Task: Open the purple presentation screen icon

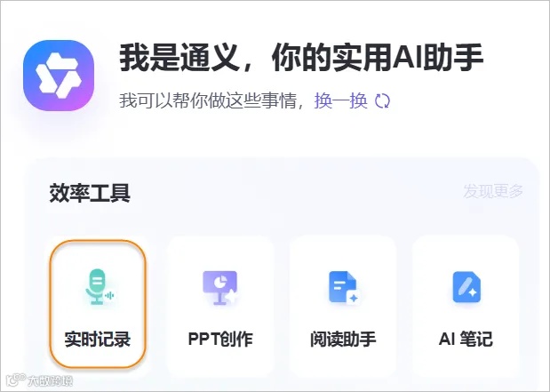Action: [220, 287]
